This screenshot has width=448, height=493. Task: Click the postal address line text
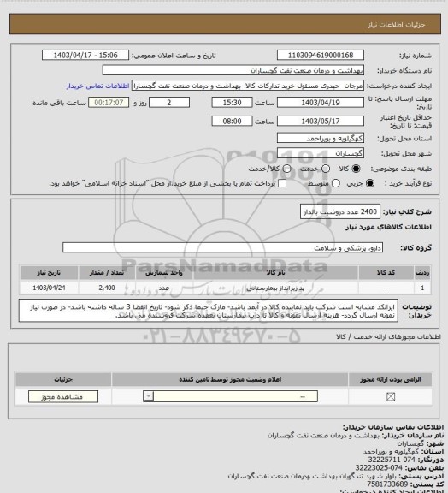pyautogui.click(x=311, y=476)
